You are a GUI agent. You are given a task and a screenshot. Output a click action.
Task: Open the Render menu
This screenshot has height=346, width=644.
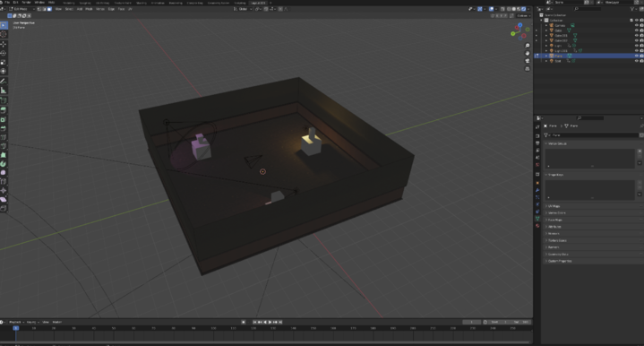point(26,3)
